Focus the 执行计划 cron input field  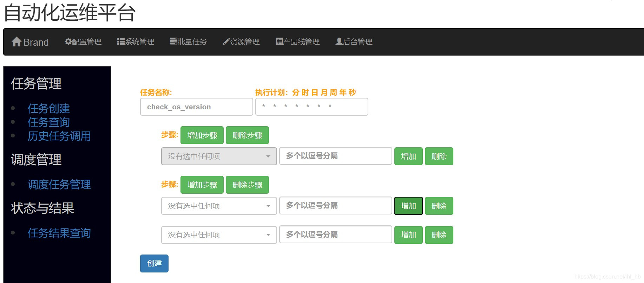312,107
